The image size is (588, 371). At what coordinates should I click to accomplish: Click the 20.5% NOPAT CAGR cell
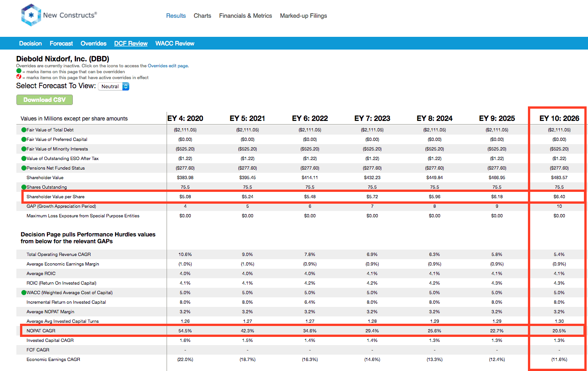pyautogui.click(x=559, y=331)
